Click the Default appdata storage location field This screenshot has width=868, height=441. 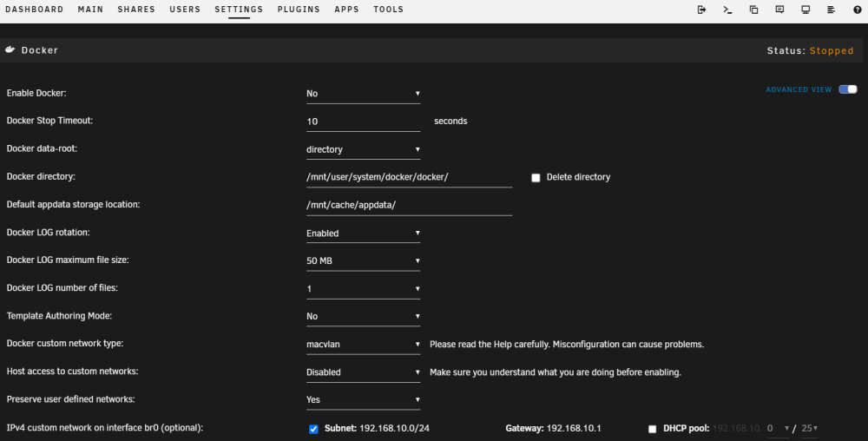click(x=409, y=205)
